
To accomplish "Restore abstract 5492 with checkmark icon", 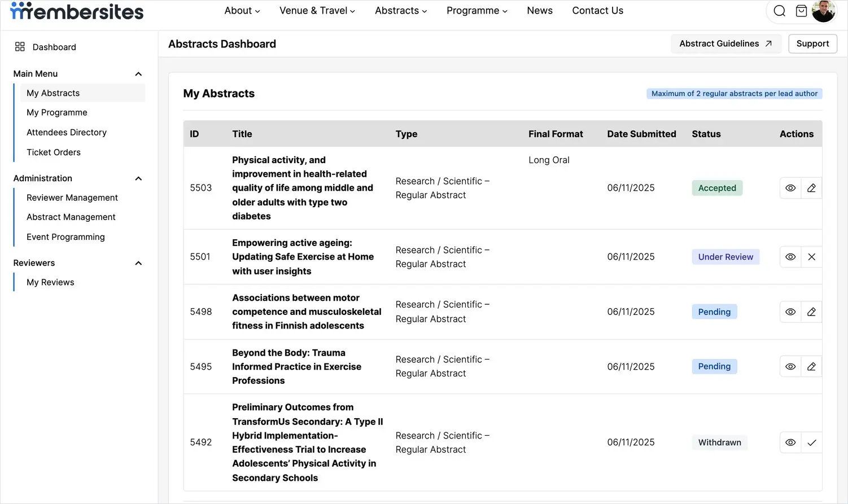I will (811, 442).
